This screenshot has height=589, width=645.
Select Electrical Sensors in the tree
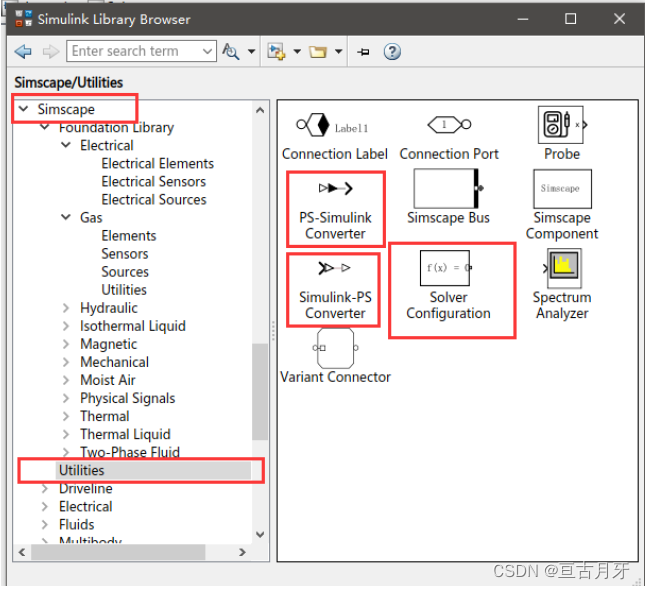click(153, 181)
